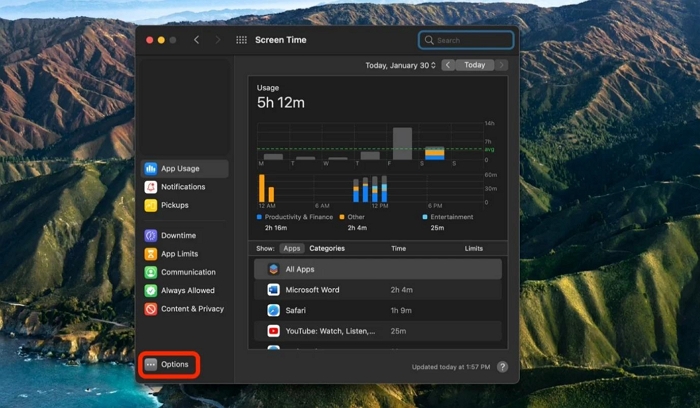Viewport: 700px width, 408px height.
Task: Click the Today button
Action: point(475,65)
